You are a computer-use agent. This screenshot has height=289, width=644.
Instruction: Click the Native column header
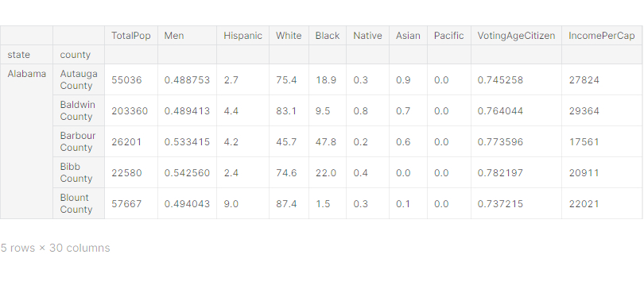coord(367,36)
